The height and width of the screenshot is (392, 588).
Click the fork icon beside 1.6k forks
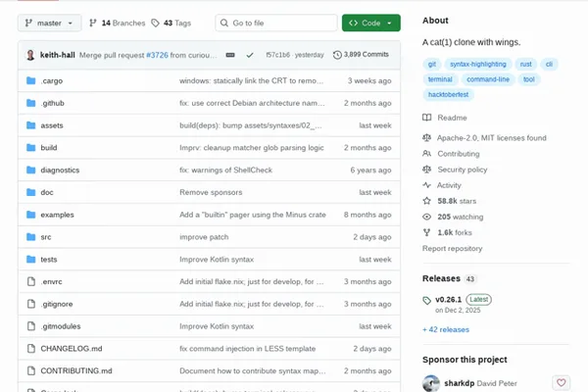coord(426,232)
